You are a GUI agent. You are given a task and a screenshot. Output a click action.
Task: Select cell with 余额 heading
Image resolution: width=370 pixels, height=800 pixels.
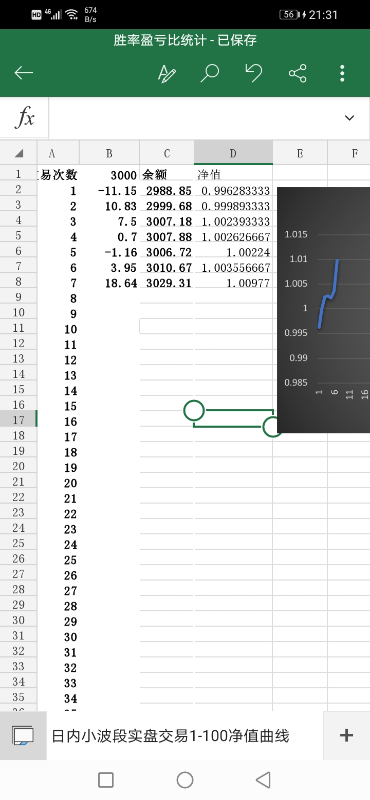167,174
